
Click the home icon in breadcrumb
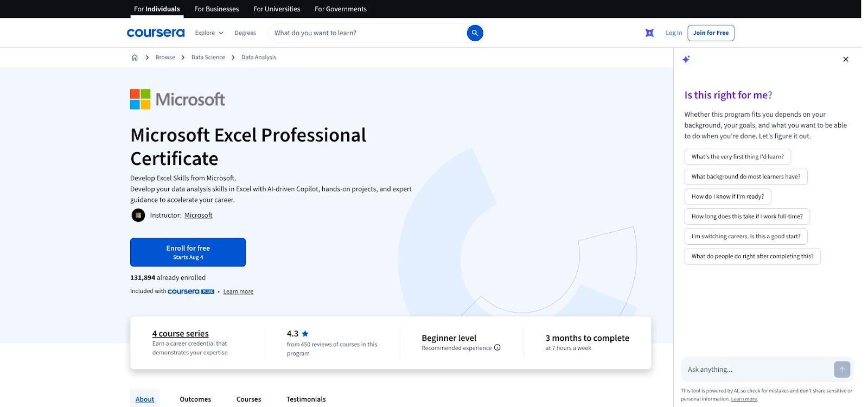(135, 58)
